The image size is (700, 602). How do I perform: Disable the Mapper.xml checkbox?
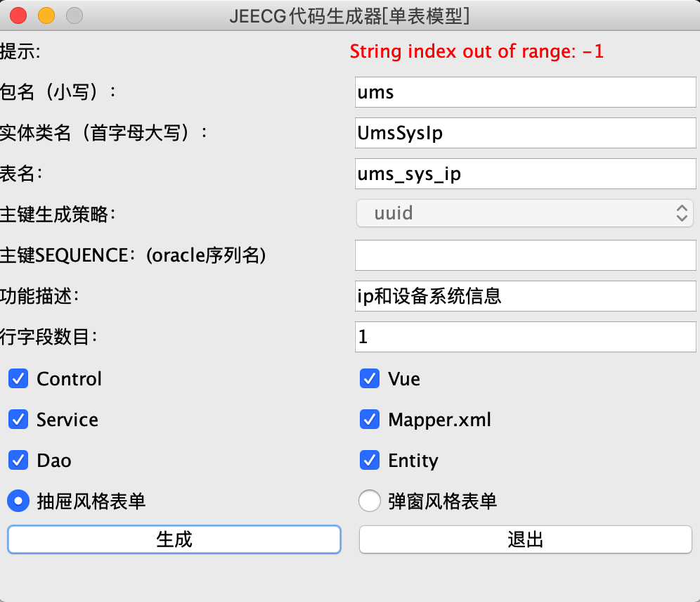(370, 419)
